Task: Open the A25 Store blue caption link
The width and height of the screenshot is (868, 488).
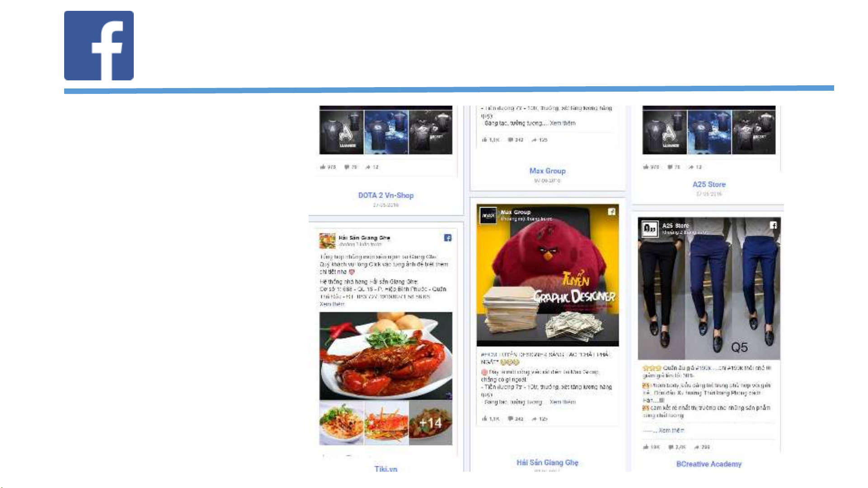Action: pos(709,185)
